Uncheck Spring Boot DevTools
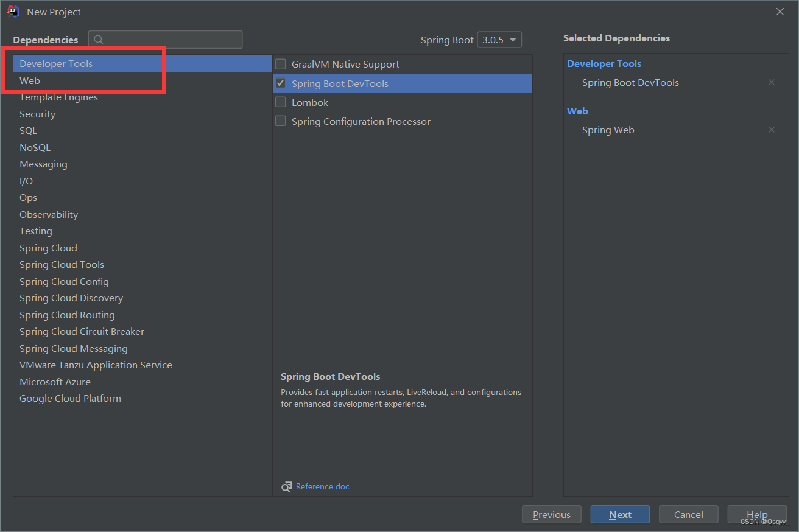799x532 pixels. pos(280,83)
